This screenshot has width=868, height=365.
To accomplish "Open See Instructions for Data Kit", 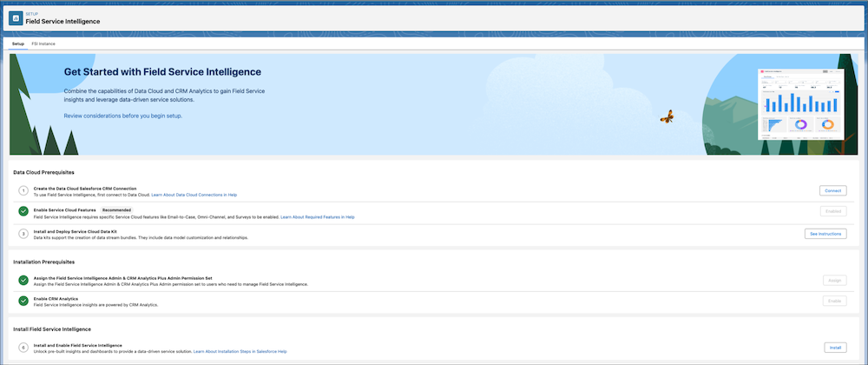I will (825, 234).
